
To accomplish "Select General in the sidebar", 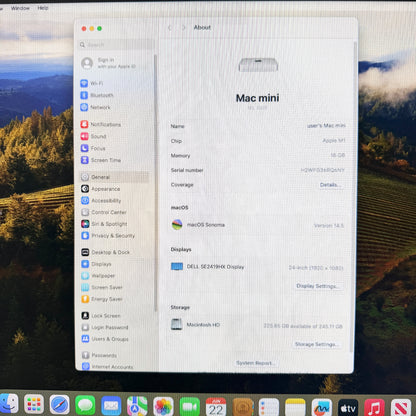I will pos(115,177).
